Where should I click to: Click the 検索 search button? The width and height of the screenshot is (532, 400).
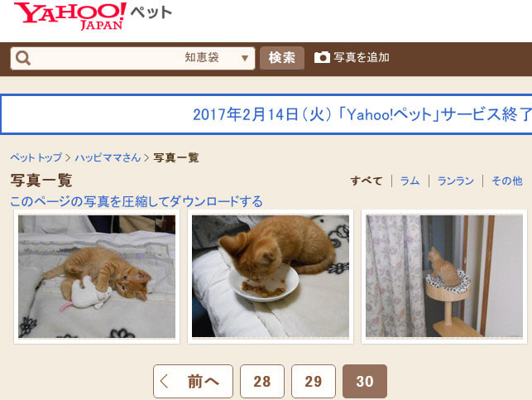(x=282, y=58)
